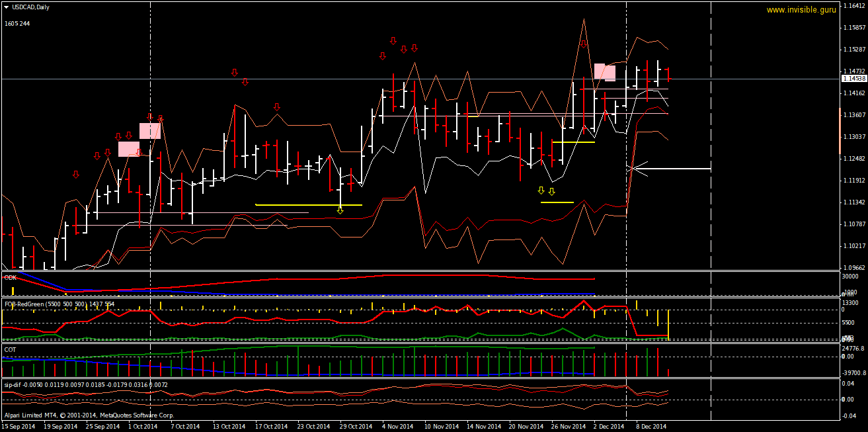Click the 7 Oct 2014 date label
The width and height of the screenshot is (868, 432).
coord(186,427)
